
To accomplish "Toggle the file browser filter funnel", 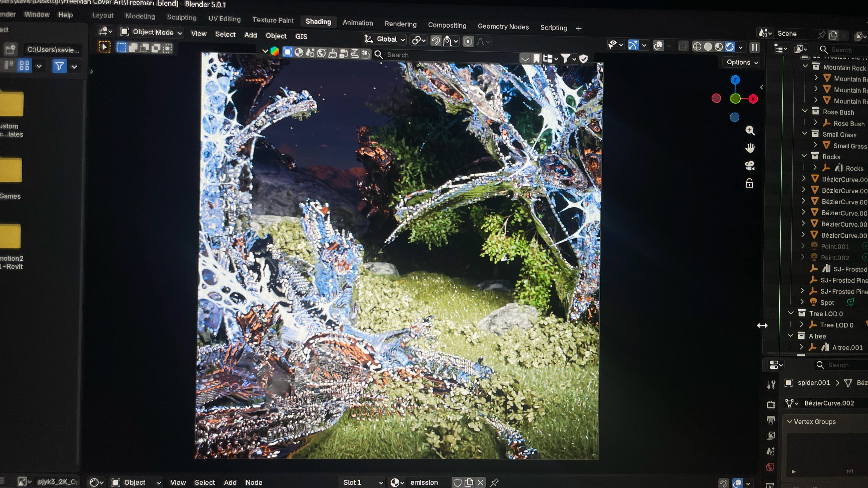I will point(59,66).
